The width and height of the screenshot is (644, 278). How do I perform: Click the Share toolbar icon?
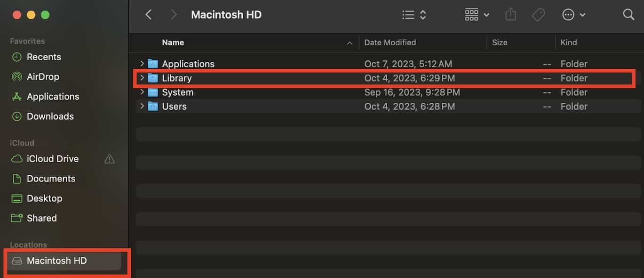pos(510,15)
